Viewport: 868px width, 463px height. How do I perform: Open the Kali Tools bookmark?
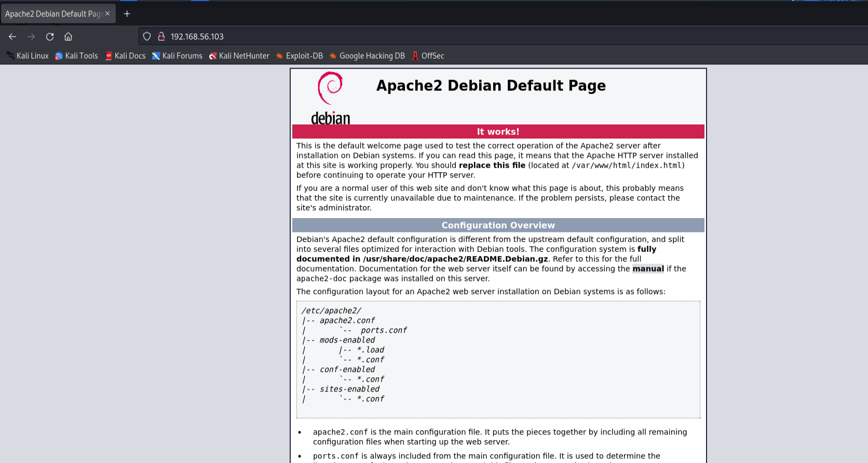[76, 56]
